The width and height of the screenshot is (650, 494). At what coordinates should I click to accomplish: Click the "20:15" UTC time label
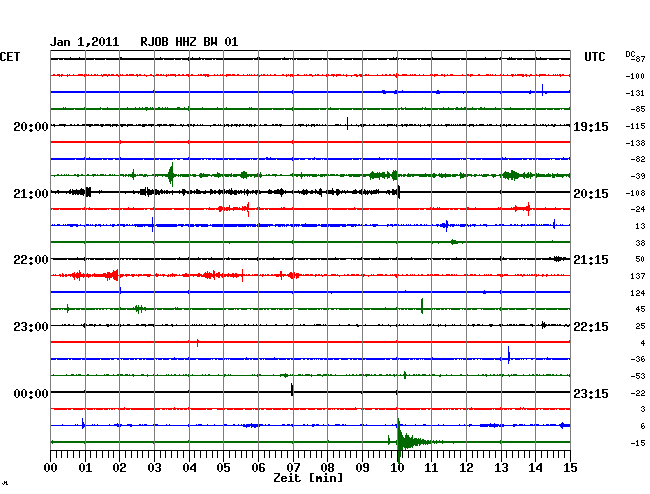(591, 194)
